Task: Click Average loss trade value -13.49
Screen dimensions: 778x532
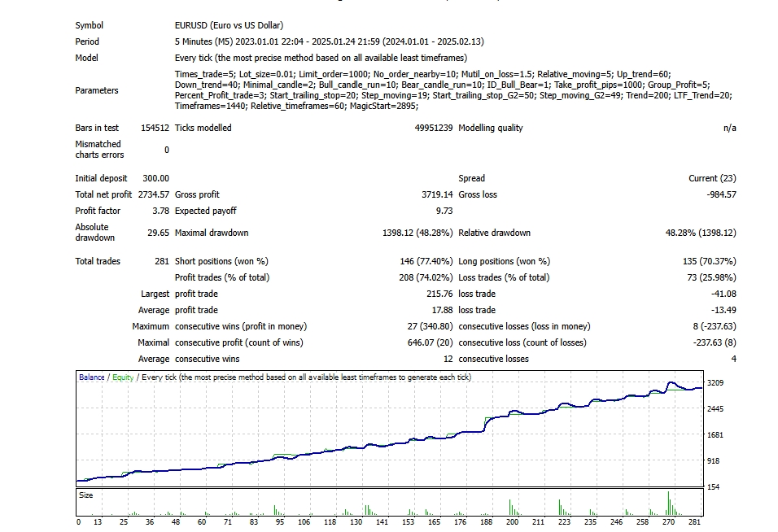Action: tap(723, 311)
